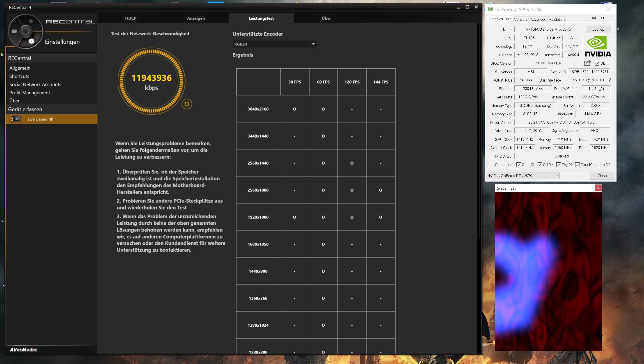
Task: Select the Live Gamer 4K device icon
Action: pos(16,119)
